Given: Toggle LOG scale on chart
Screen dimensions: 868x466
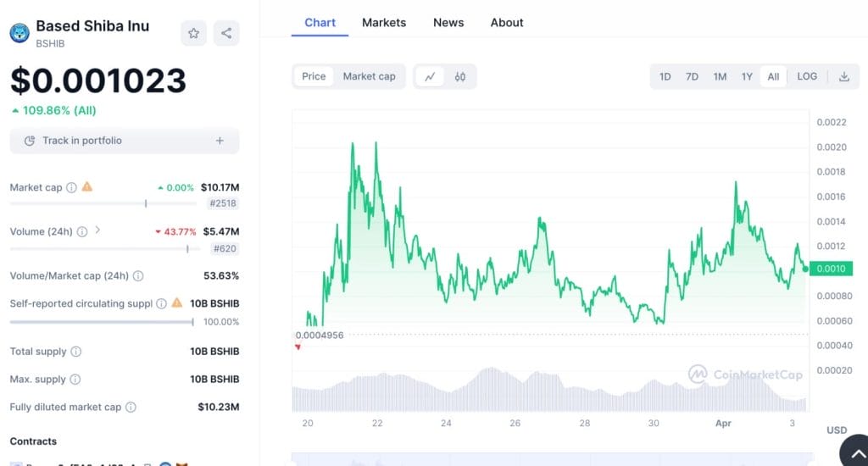Looking at the screenshot, I should [807, 76].
